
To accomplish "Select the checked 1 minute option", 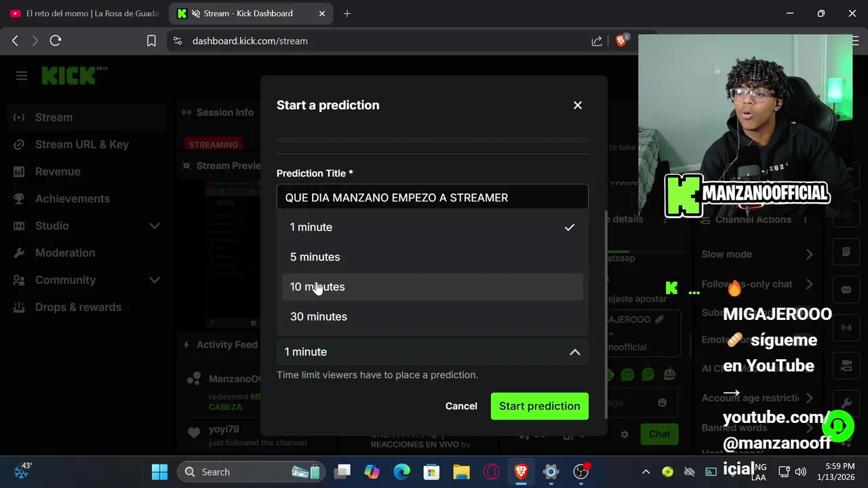I will click(x=433, y=227).
